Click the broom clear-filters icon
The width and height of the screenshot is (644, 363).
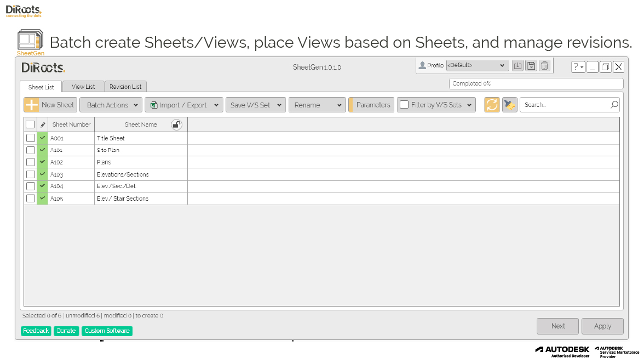pos(510,105)
